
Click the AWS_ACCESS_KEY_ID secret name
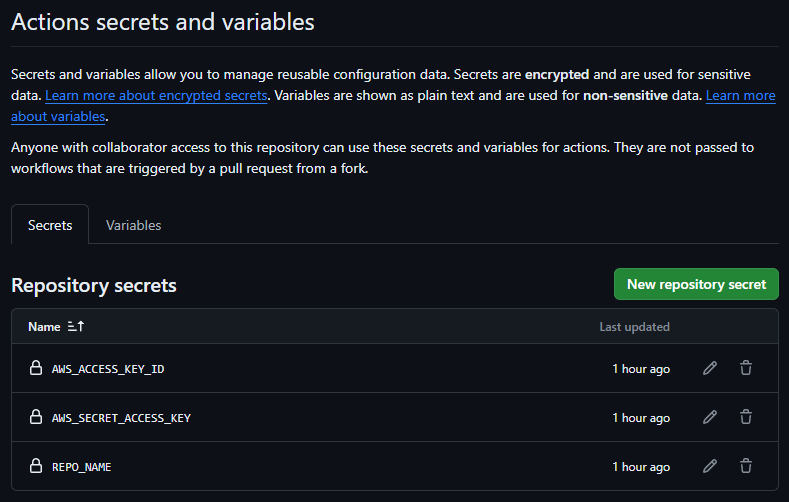108,369
